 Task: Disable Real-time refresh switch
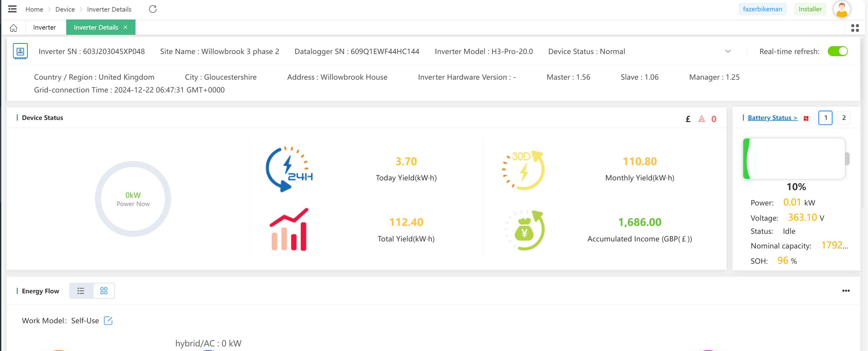(x=837, y=51)
